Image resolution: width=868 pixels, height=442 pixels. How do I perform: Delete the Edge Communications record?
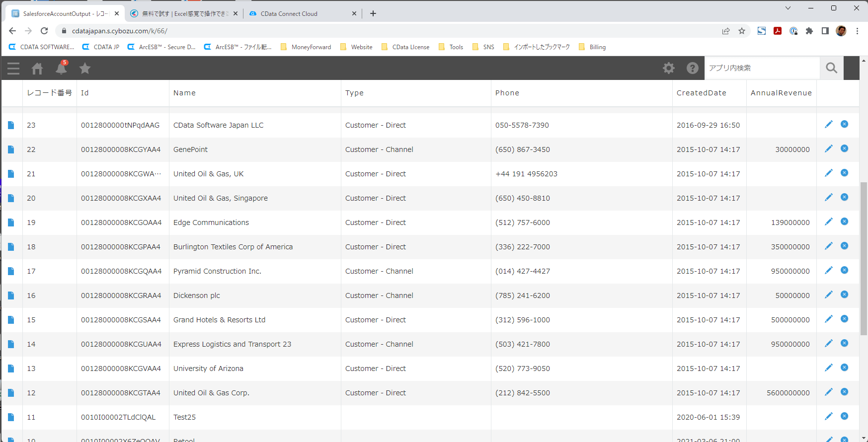pyautogui.click(x=844, y=222)
